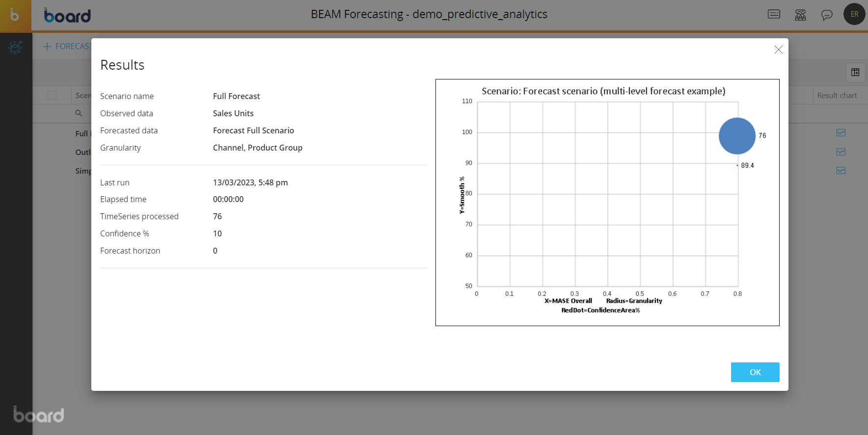Click the Result chart column header

pyautogui.click(x=837, y=95)
